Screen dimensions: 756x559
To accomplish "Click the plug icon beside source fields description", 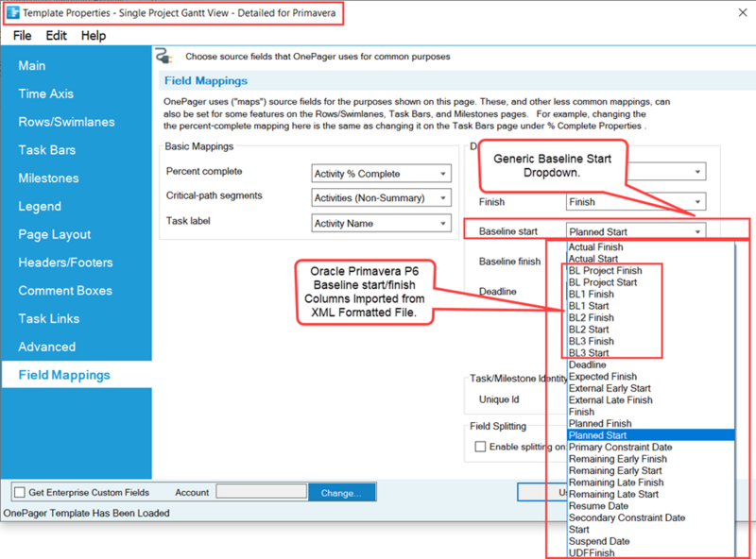I will pyautogui.click(x=163, y=57).
